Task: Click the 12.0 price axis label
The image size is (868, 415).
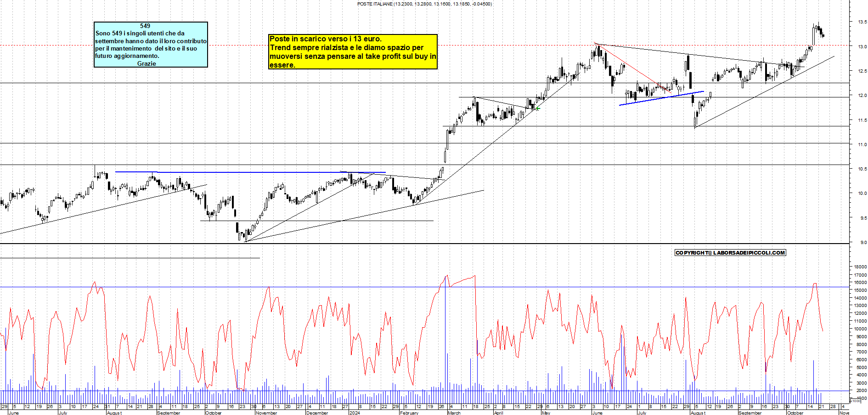Action: tap(862, 96)
